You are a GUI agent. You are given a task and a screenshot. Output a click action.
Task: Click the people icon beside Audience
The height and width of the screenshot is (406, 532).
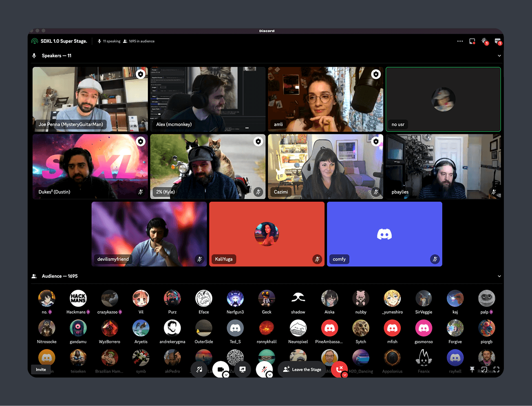pyautogui.click(x=34, y=276)
